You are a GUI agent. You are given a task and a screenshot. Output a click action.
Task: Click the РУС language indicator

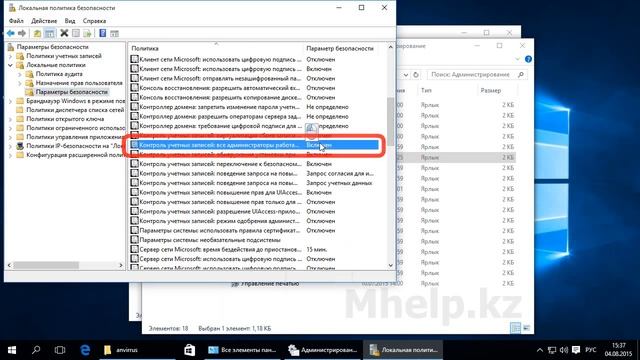[x=591, y=350]
